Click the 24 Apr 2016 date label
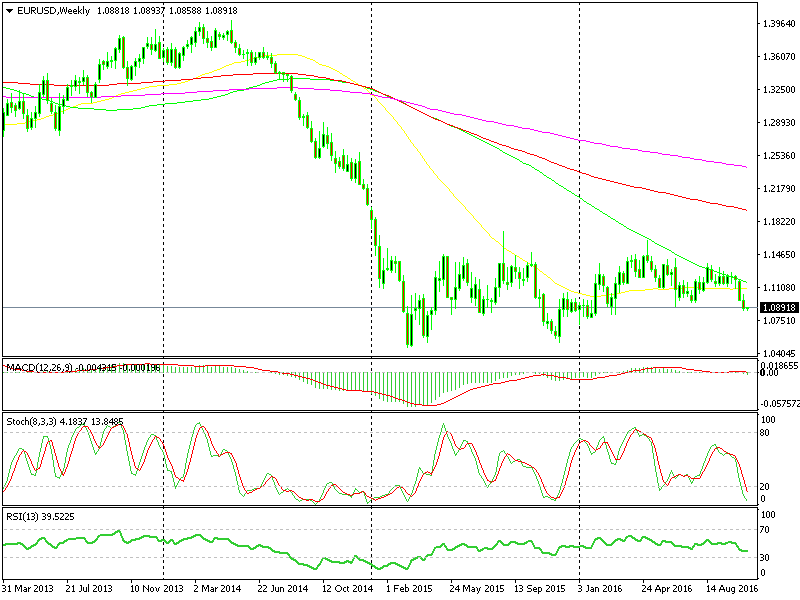800x600 pixels. coord(667,588)
